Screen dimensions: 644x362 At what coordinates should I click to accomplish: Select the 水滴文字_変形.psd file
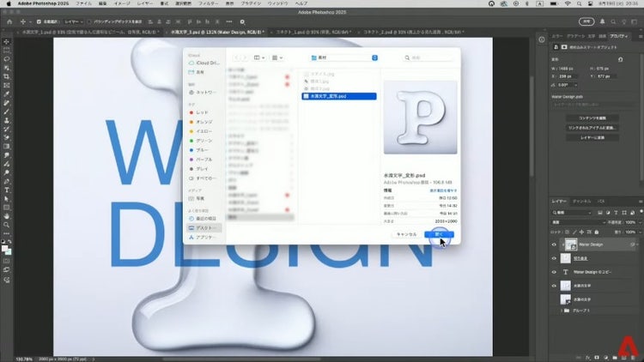pyautogui.click(x=339, y=96)
